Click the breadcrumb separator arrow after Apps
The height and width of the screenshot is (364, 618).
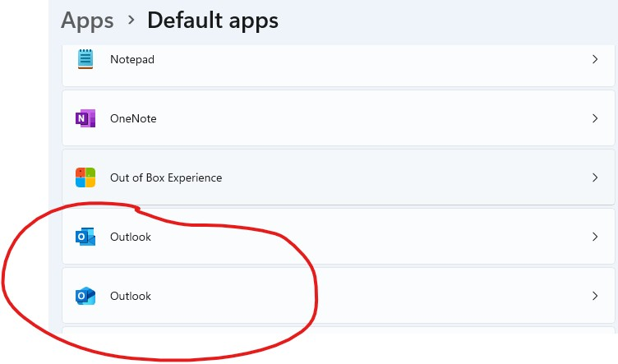point(131,19)
